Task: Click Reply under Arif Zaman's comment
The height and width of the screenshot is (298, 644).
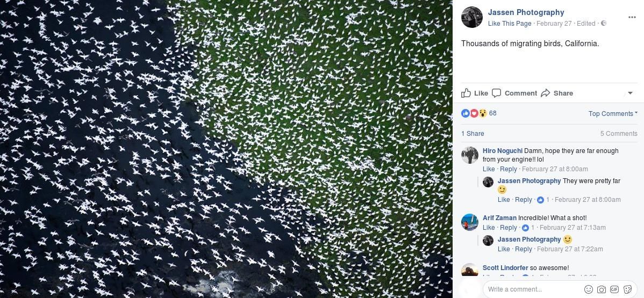Action: (x=509, y=228)
